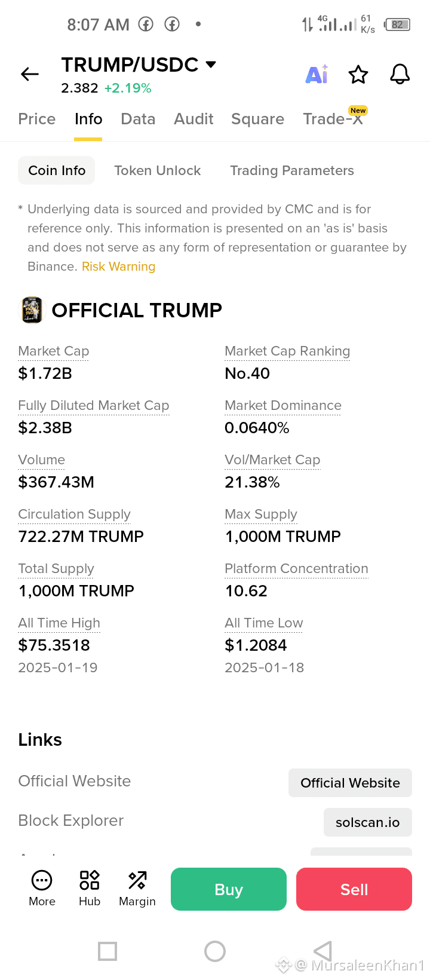Select the Token Unlock section
This screenshot has height=980, width=430.
pyautogui.click(x=158, y=170)
